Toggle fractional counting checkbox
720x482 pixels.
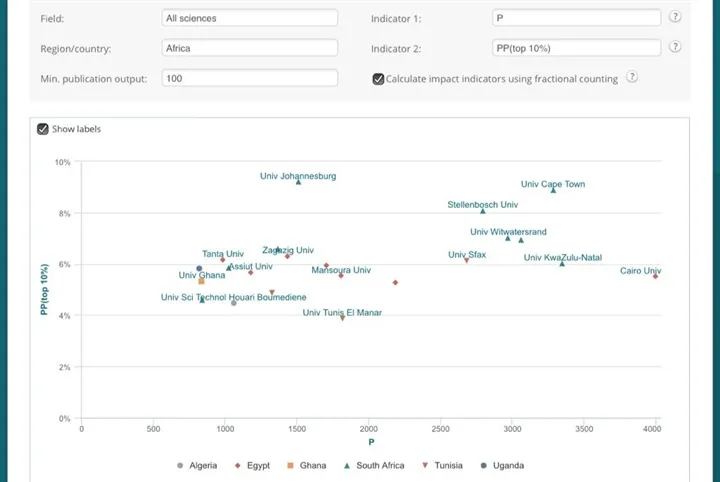(378, 79)
